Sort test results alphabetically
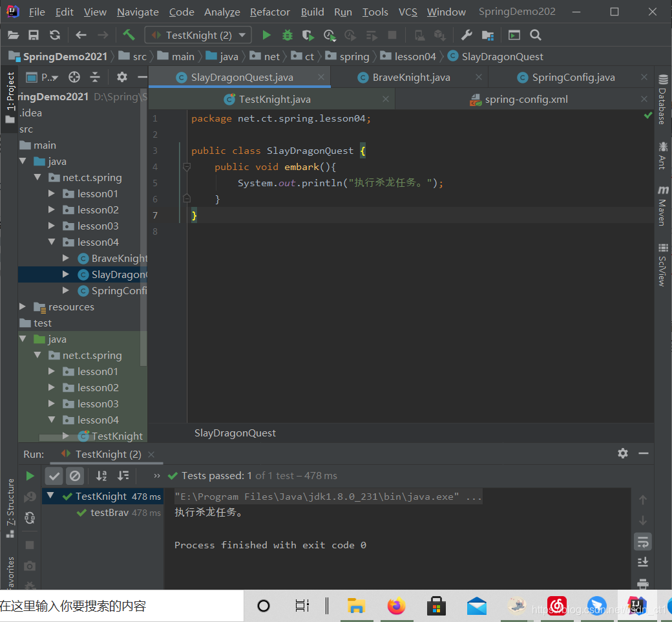 tap(101, 476)
